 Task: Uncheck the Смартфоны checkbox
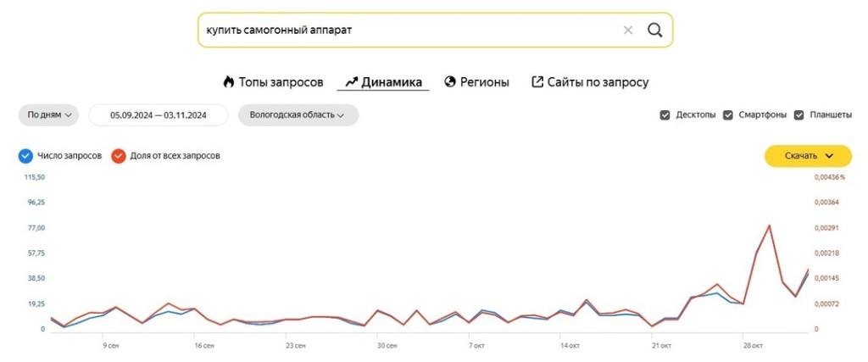point(728,115)
